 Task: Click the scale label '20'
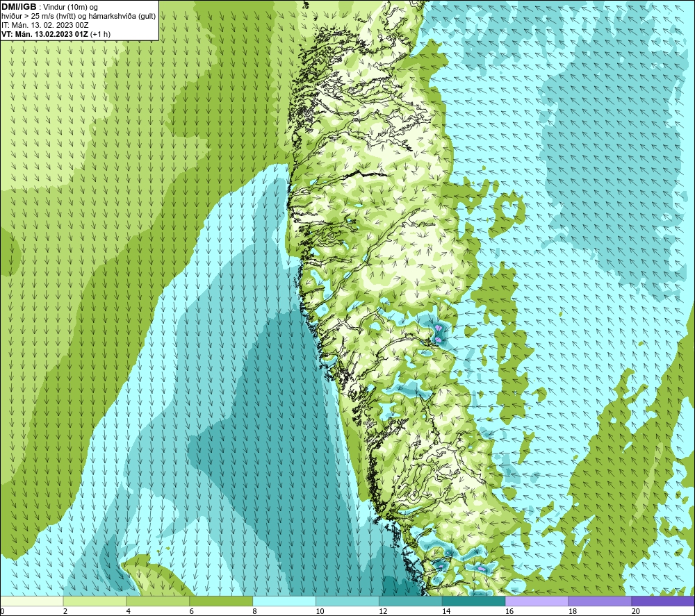636,611
